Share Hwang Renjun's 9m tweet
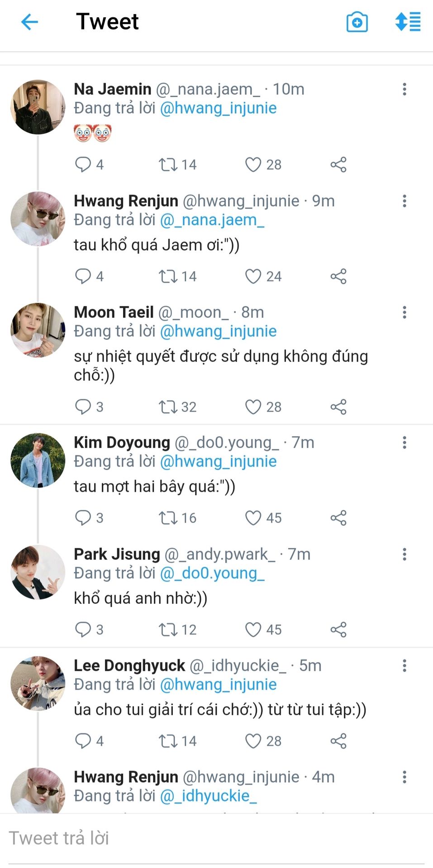Image resolution: width=433 pixels, height=868 pixels. tap(338, 276)
